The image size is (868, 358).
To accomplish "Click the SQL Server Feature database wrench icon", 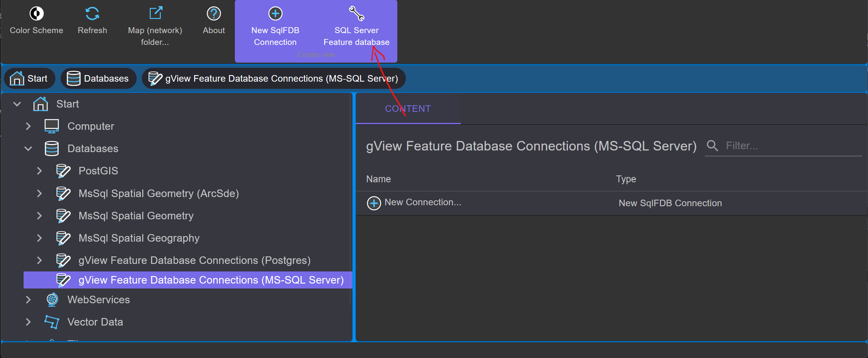I will (356, 13).
